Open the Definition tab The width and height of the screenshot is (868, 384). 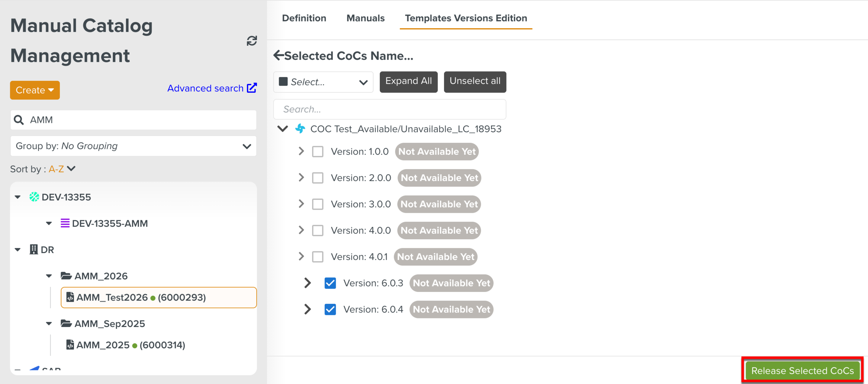tap(304, 18)
